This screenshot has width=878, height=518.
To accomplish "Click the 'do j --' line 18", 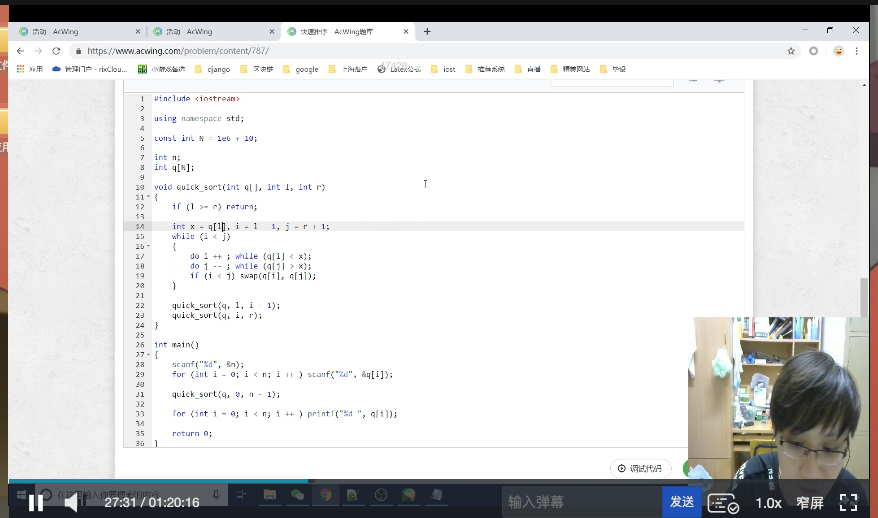I will tap(251, 266).
